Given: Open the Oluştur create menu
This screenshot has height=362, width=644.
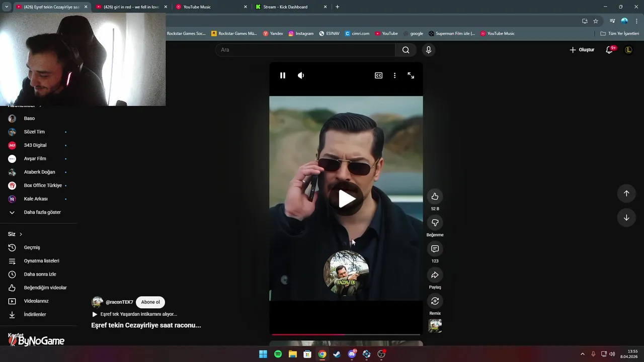Looking at the screenshot, I should pos(582,50).
